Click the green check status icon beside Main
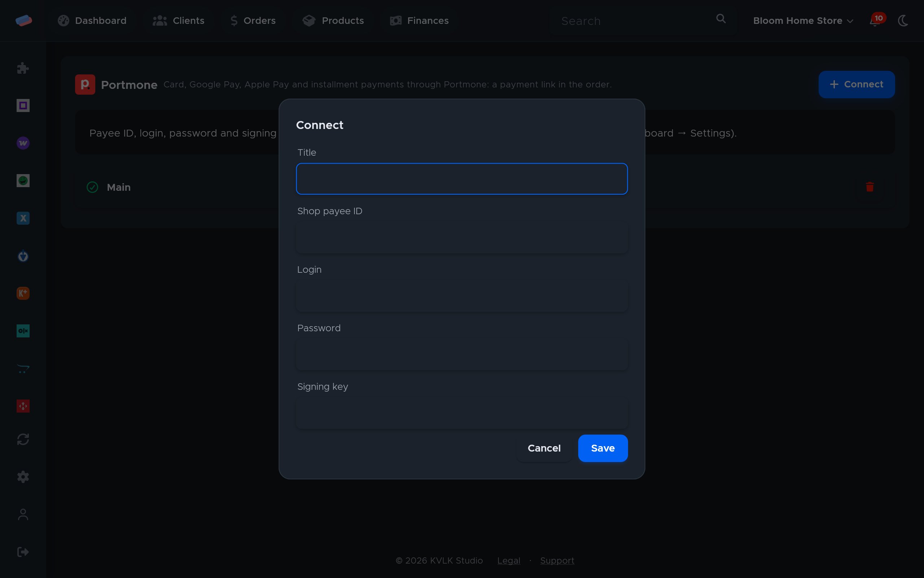Image resolution: width=924 pixels, height=578 pixels. point(92,187)
